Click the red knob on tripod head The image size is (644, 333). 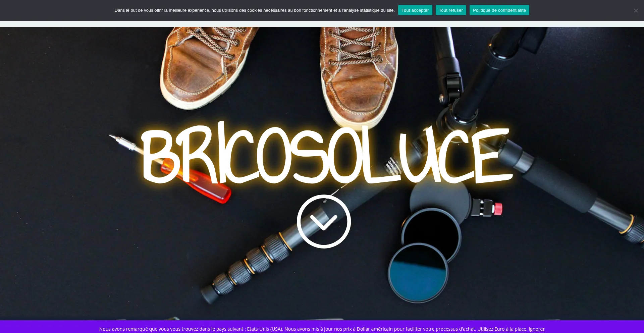pyautogui.click(x=498, y=209)
